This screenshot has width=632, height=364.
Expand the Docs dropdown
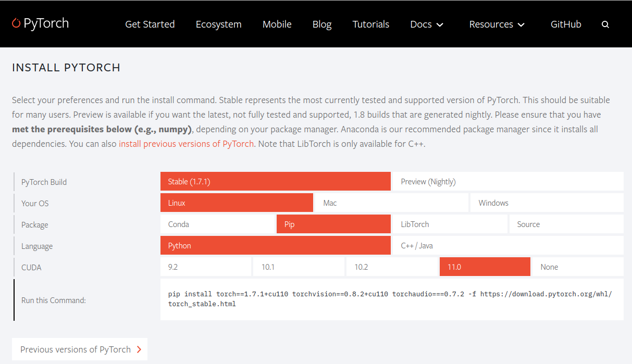click(427, 24)
